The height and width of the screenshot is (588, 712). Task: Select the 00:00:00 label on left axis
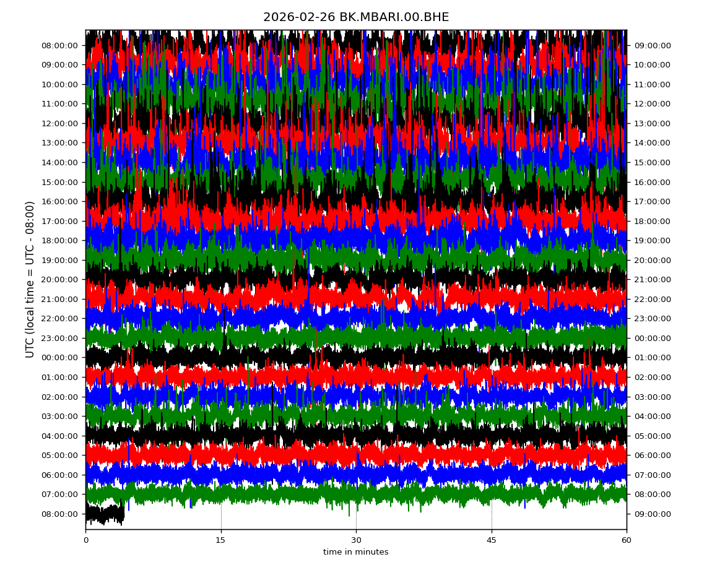(x=61, y=357)
